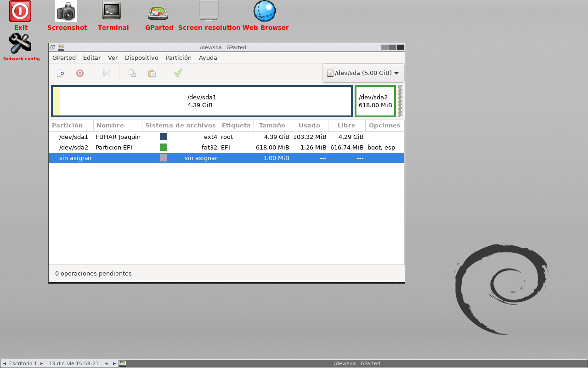
Task: Open the /dev/sda device selector dropdown
Action: click(x=363, y=73)
